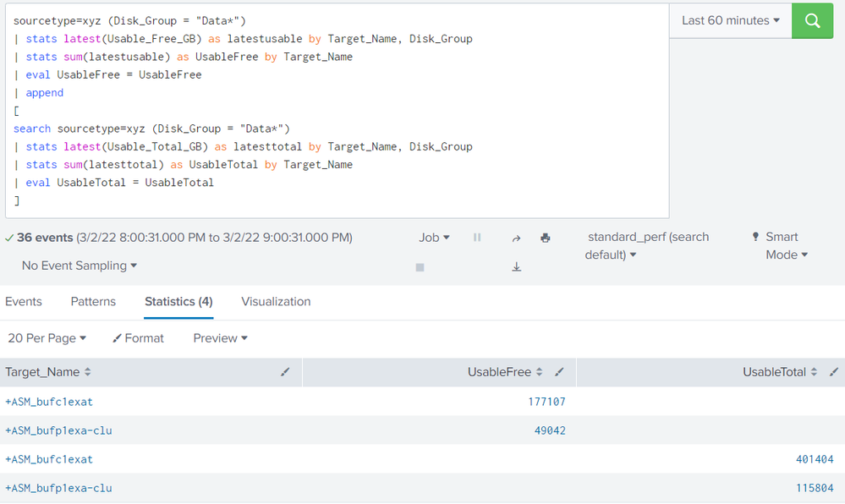Screen dimensions: 845x504
Task: Click UsableFree value 177107
Action: point(546,402)
